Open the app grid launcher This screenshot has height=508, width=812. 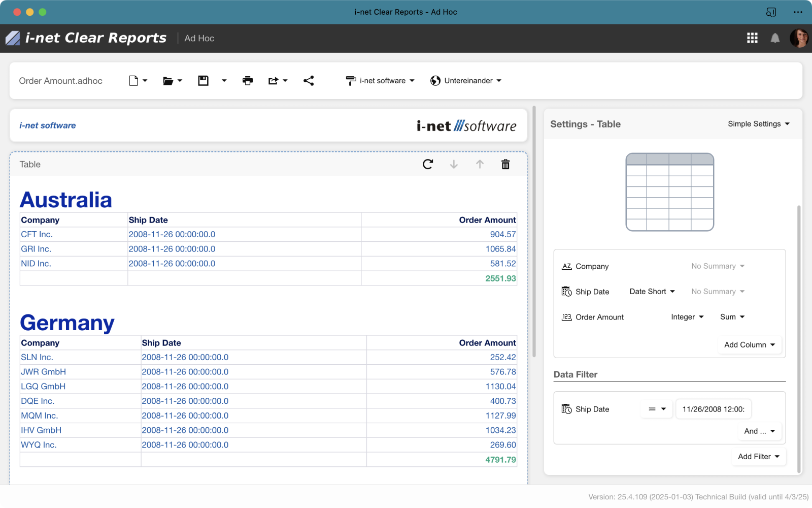pyautogui.click(x=752, y=38)
